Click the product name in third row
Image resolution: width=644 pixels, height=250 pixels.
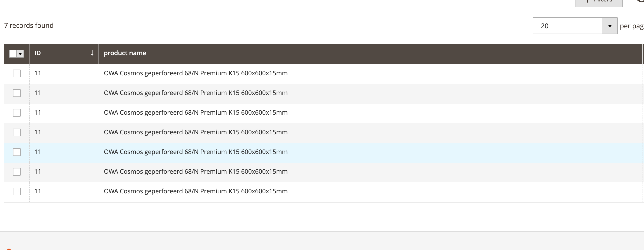[x=195, y=113]
